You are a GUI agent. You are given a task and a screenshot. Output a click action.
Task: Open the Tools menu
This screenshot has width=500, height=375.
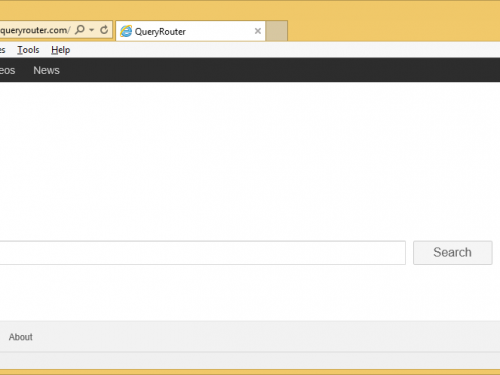(x=28, y=50)
